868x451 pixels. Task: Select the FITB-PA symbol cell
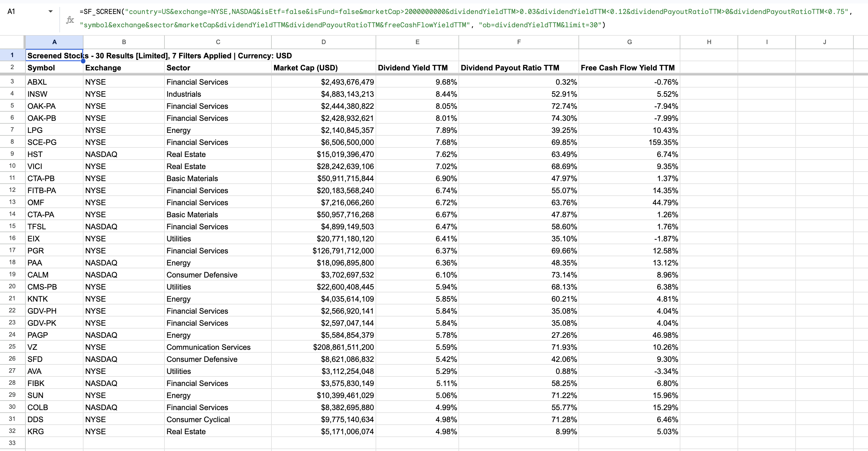pos(54,191)
